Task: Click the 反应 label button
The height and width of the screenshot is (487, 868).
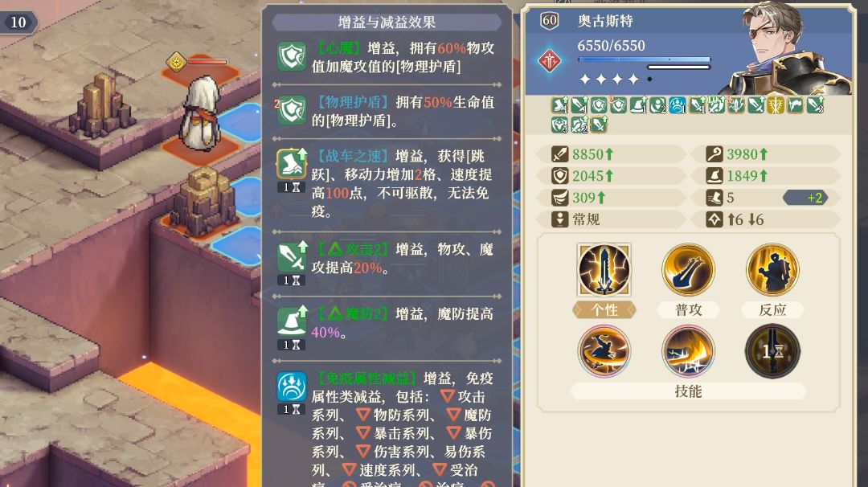Action: [x=773, y=310]
